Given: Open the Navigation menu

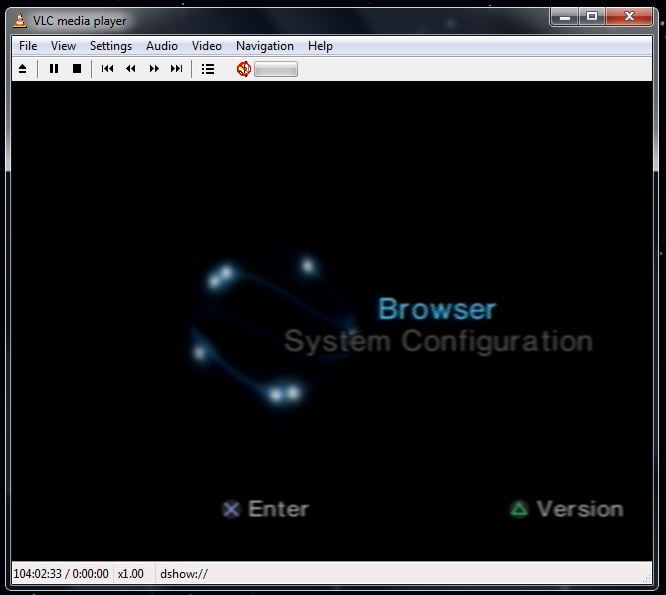Looking at the screenshot, I should [x=265, y=46].
